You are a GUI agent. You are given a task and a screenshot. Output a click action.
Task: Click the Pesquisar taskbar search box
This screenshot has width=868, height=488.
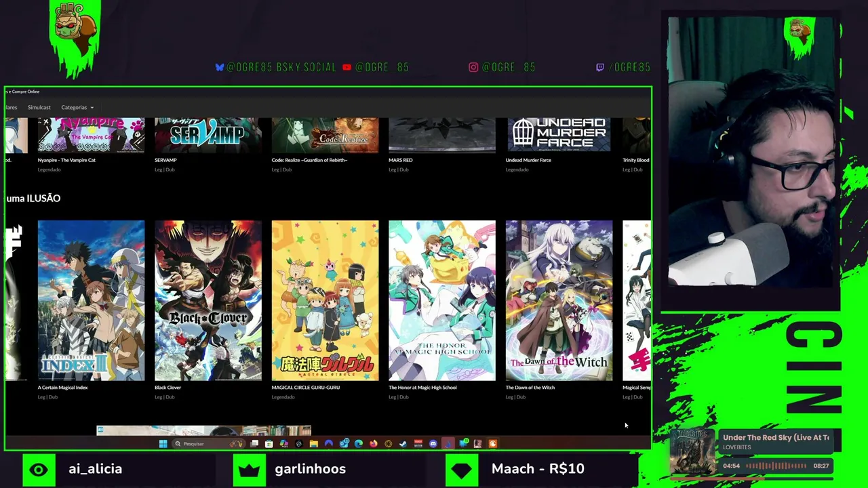coord(208,444)
